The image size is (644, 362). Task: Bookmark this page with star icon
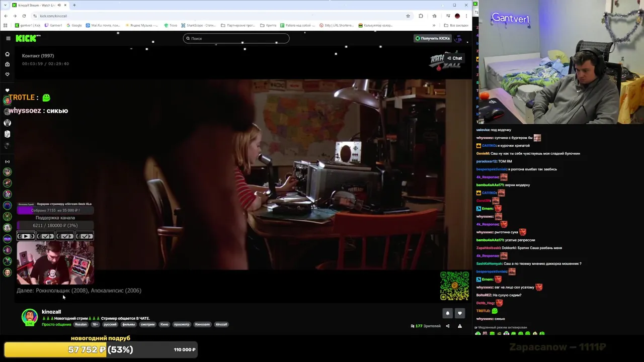408,16
